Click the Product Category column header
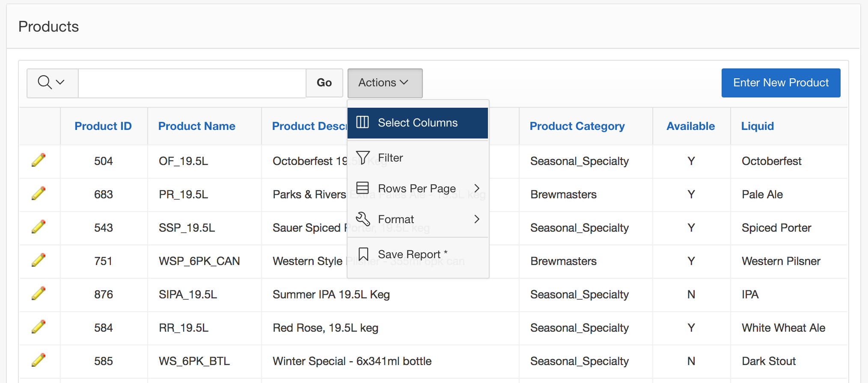Viewport: 868px width, 383px height. [577, 126]
